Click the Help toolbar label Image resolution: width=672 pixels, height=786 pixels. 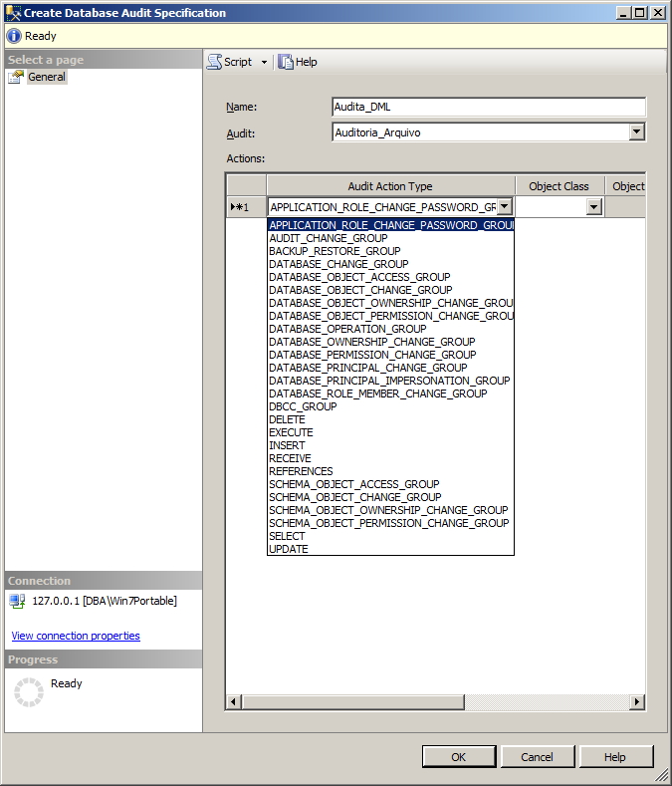(307, 62)
